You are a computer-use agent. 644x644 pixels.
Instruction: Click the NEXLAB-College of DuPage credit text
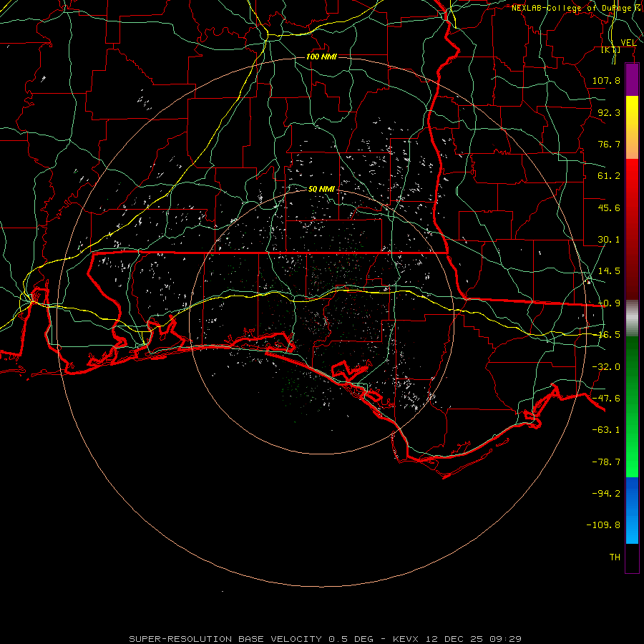[577, 8]
